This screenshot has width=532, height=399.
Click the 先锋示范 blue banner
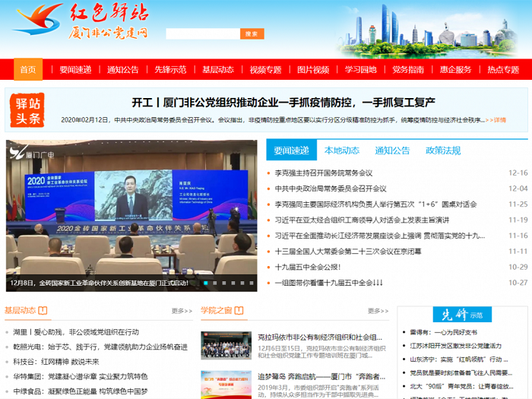tap(462, 315)
